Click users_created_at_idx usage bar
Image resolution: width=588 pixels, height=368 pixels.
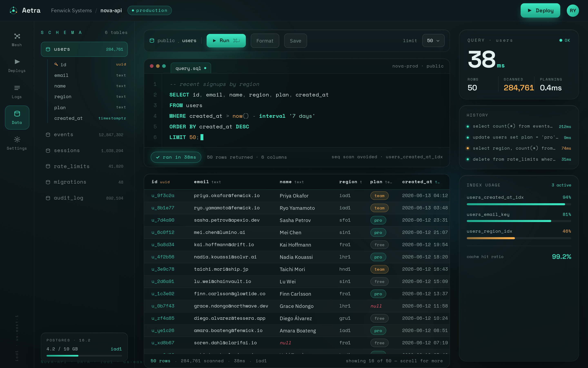(519, 204)
